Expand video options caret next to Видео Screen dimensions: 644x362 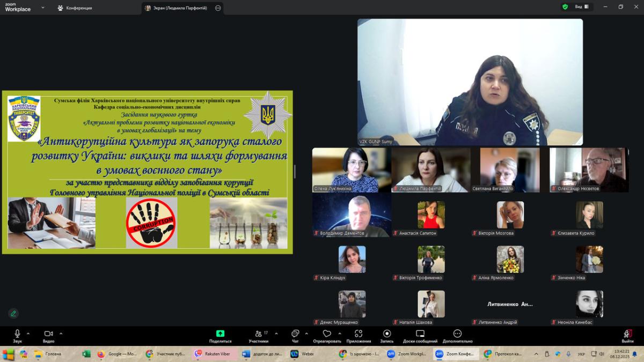(x=61, y=333)
